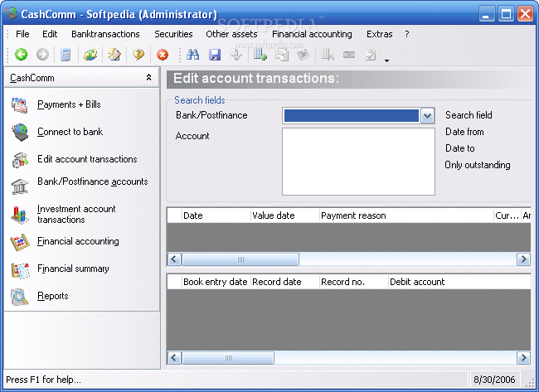This screenshot has height=392, width=539.
Task: Click upper grid scroll left arrow
Action: [174, 259]
